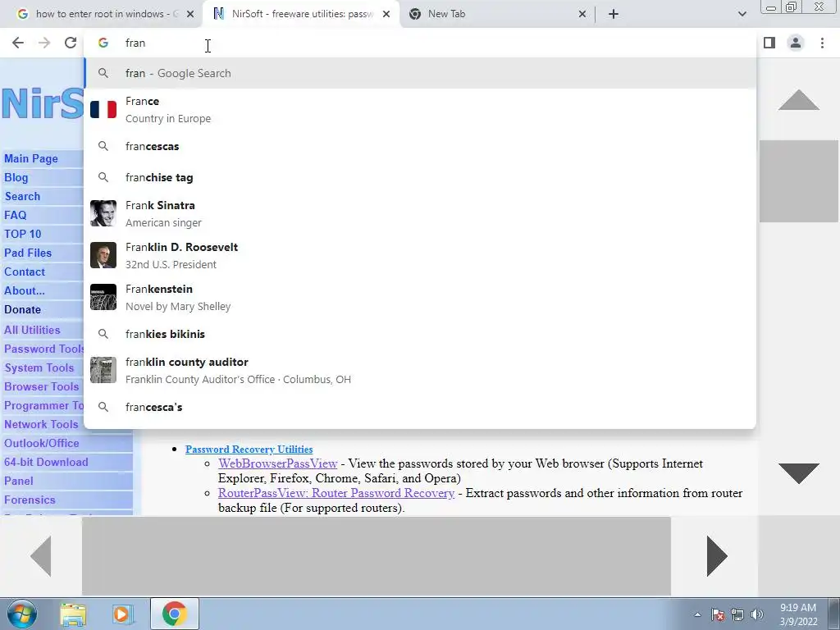The height and width of the screenshot is (630, 840).
Task: Expand the tab search chevron
Action: [742, 14]
